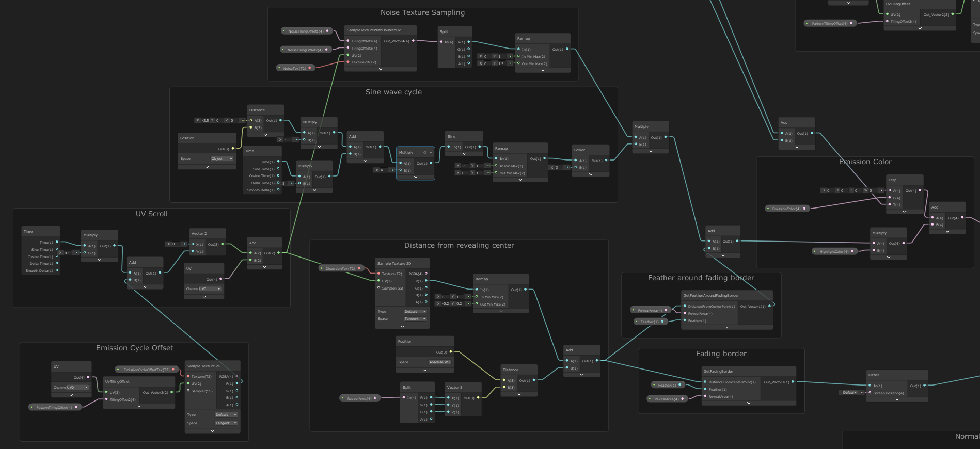Select the Sine wave cycle group title
This screenshot has height=449, width=980.
(393, 92)
